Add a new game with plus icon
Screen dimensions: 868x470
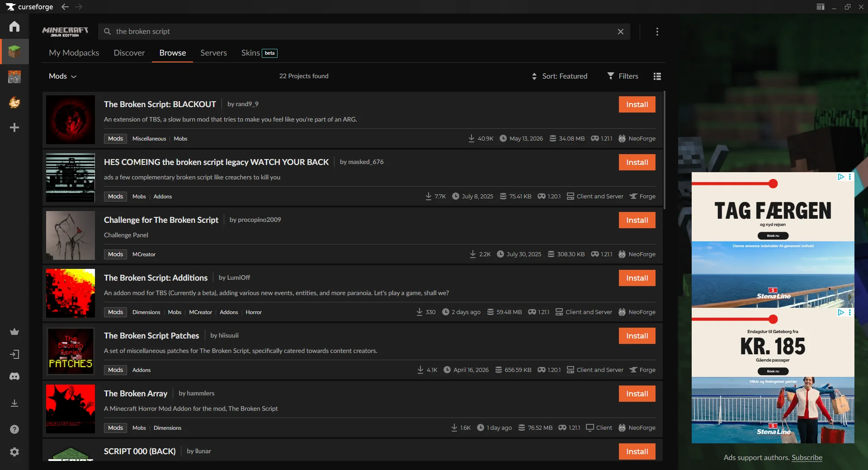tap(14, 127)
